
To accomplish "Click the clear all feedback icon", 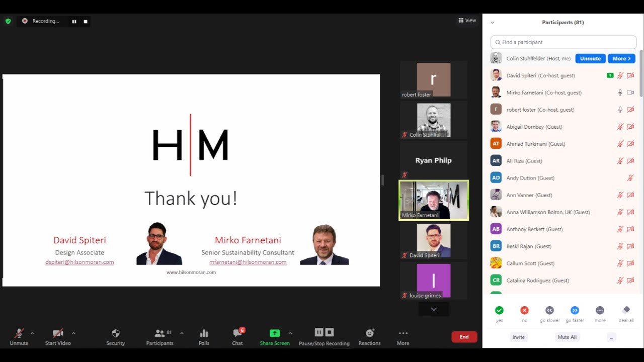I will 626,310.
